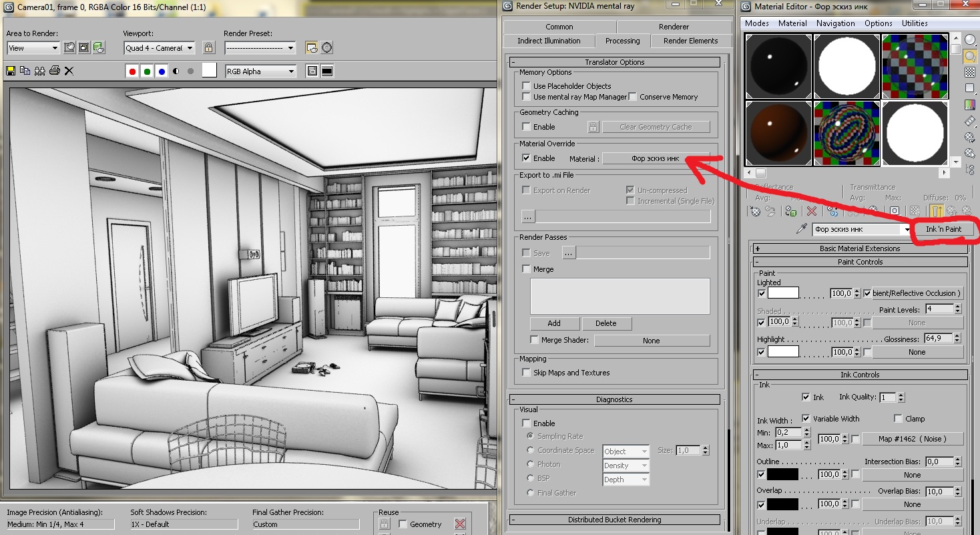Uncheck Material Override Enable checkbox

pos(527,158)
